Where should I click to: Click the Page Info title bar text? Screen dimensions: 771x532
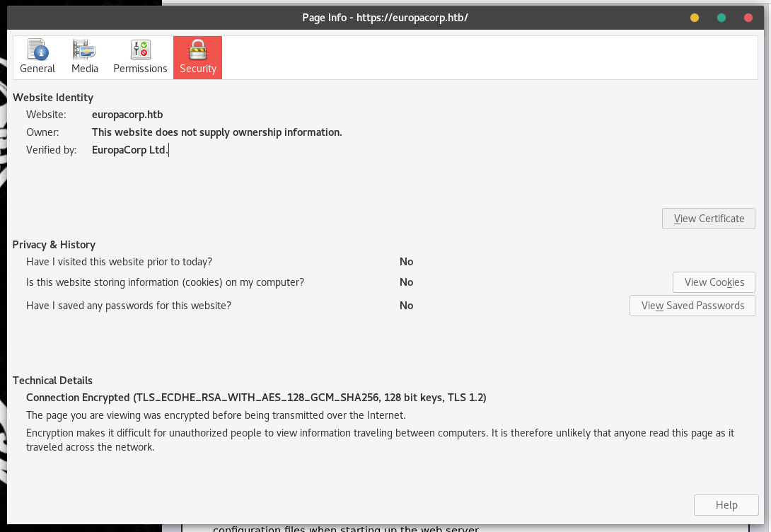coord(385,18)
